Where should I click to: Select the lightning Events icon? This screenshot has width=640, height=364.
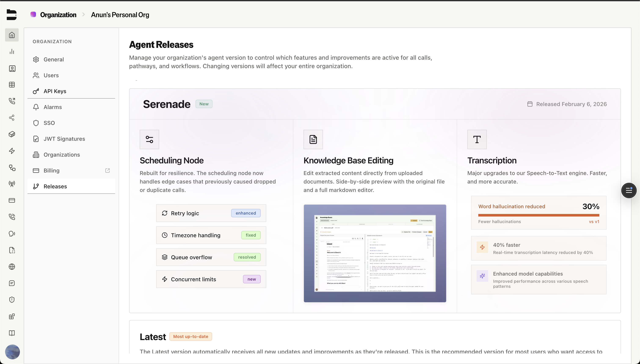point(12,151)
